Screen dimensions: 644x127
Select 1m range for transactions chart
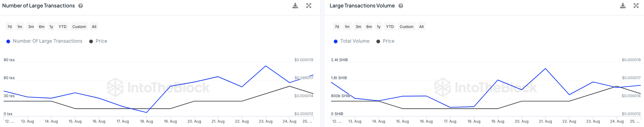20,26
